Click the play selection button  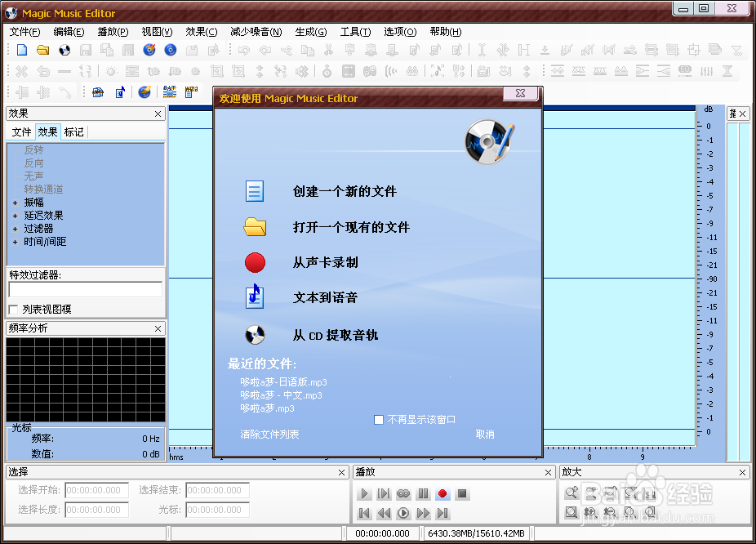384,493
